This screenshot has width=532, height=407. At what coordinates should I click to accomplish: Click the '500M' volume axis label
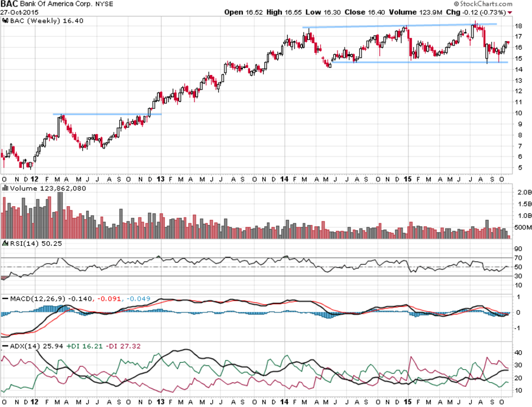point(523,227)
